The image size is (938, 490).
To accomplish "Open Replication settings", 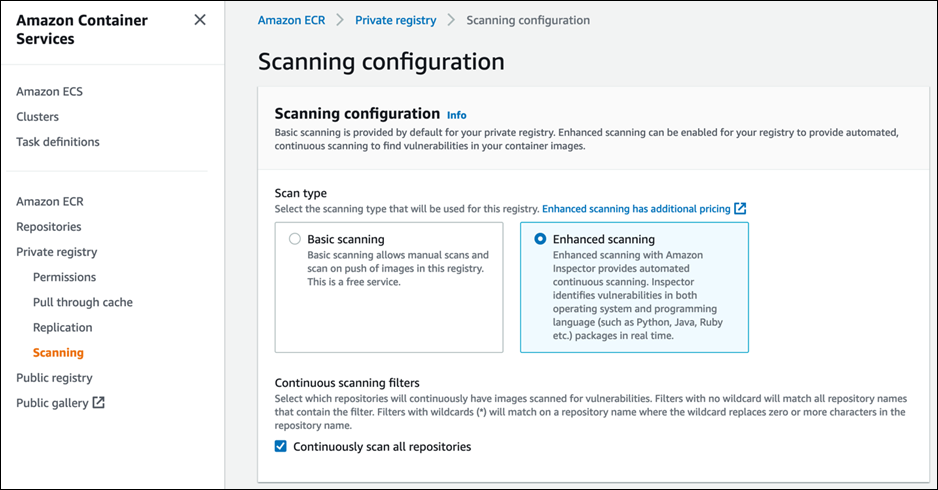I will tap(62, 327).
